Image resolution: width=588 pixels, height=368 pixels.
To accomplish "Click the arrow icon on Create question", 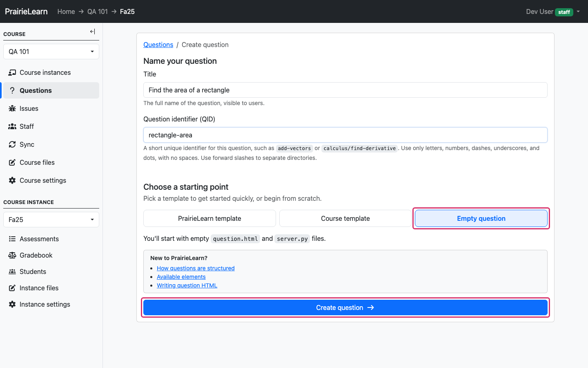I will pyautogui.click(x=371, y=307).
